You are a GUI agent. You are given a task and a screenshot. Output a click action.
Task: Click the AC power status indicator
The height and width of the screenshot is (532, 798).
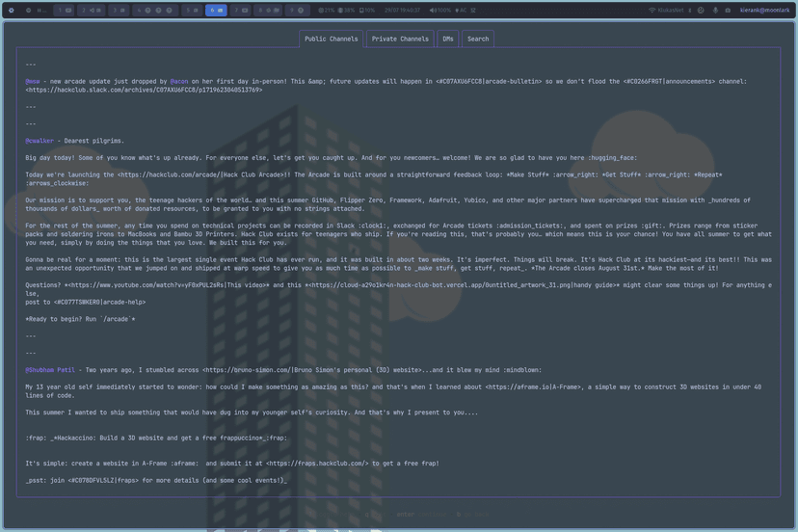tap(462, 11)
